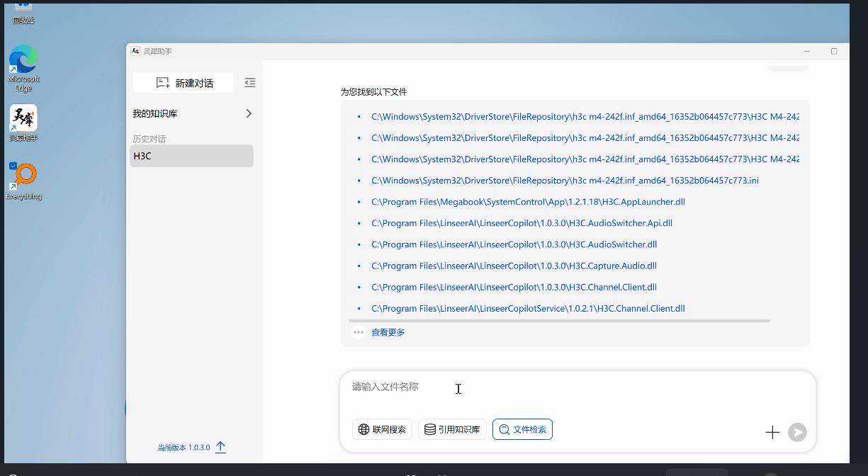Open the 灵犀助手 desktop shortcut

(23, 123)
